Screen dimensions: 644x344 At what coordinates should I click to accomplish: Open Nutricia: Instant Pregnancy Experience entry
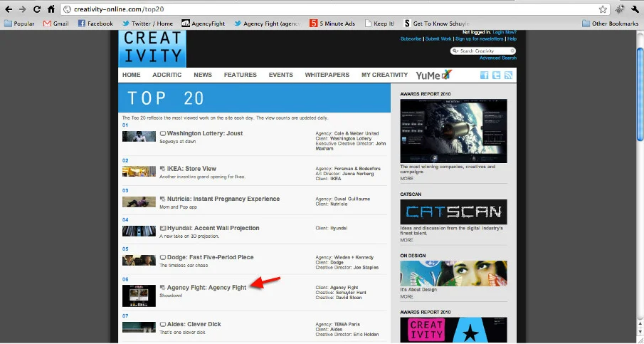(223, 199)
